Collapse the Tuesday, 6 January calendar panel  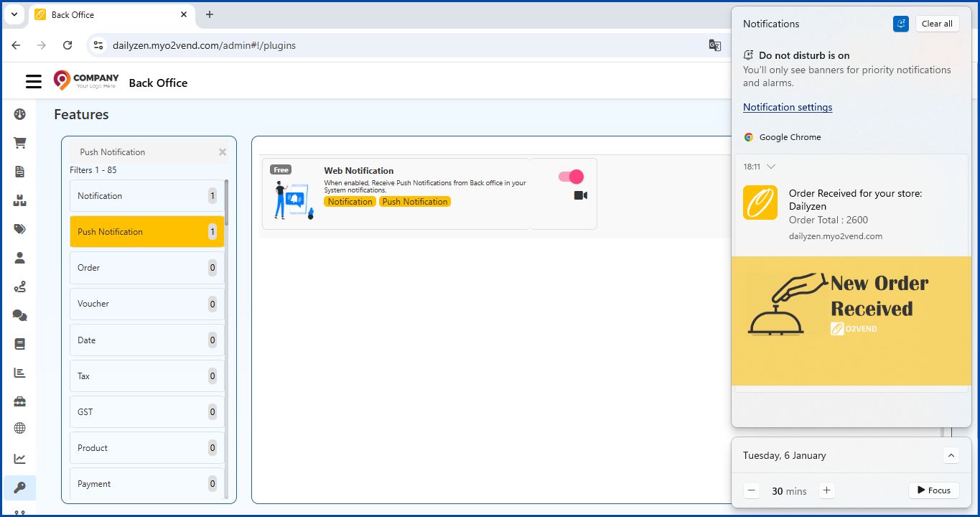tap(951, 455)
